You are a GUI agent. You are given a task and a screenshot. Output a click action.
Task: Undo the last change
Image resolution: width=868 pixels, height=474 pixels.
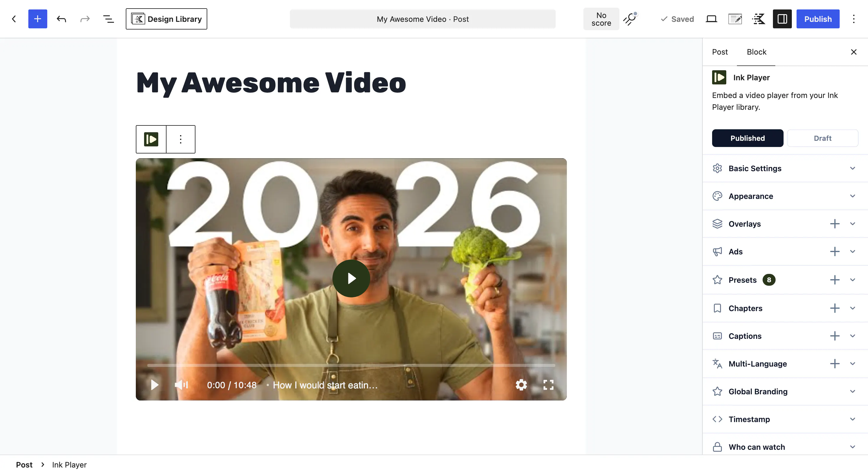[61, 19]
